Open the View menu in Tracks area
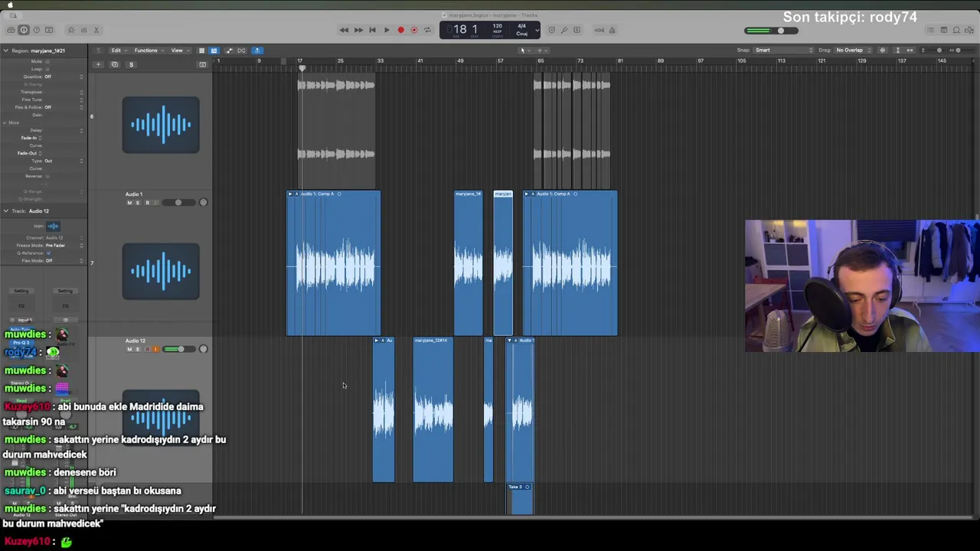This screenshot has height=551, width=980. (x=179, y=51)
